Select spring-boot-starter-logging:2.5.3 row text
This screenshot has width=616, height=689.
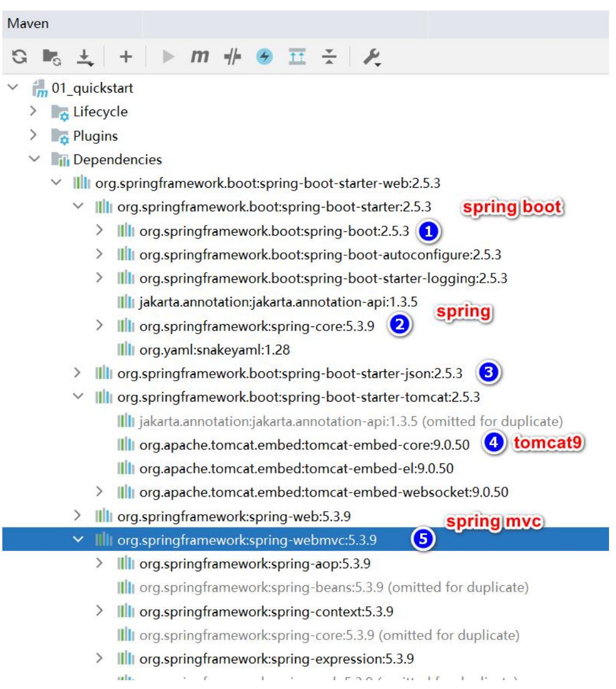323,279
